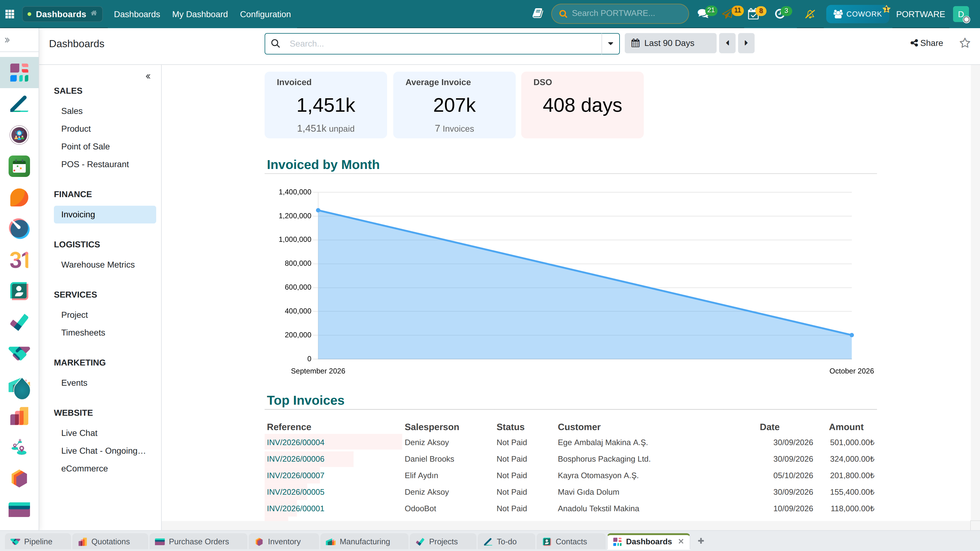The width and height of the screenshot is (980, 551).
Task: Open invoice INV/2026/00007
Action: click(296, 475)
